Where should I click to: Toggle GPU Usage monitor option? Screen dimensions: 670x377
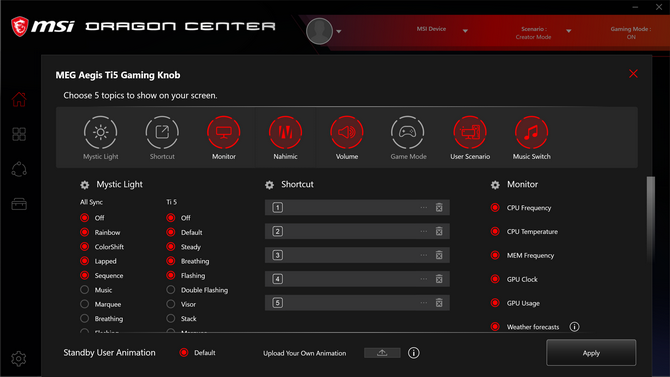coord(495,303)
